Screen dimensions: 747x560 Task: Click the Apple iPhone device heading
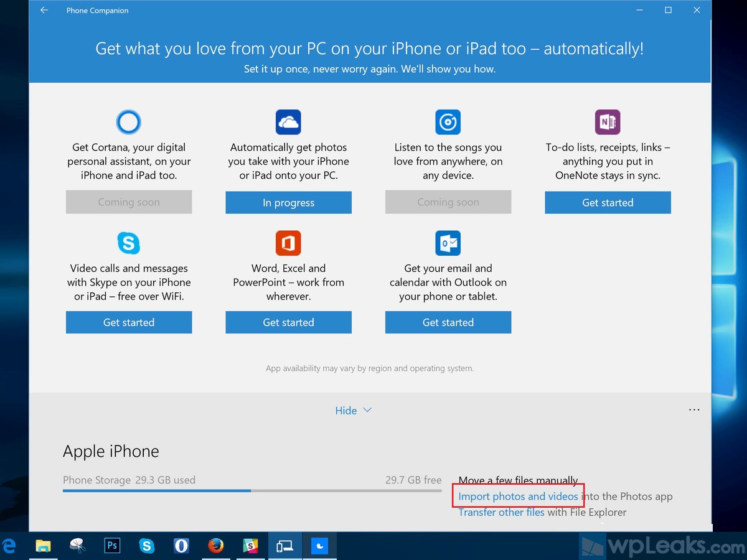(x=111, y=451)
